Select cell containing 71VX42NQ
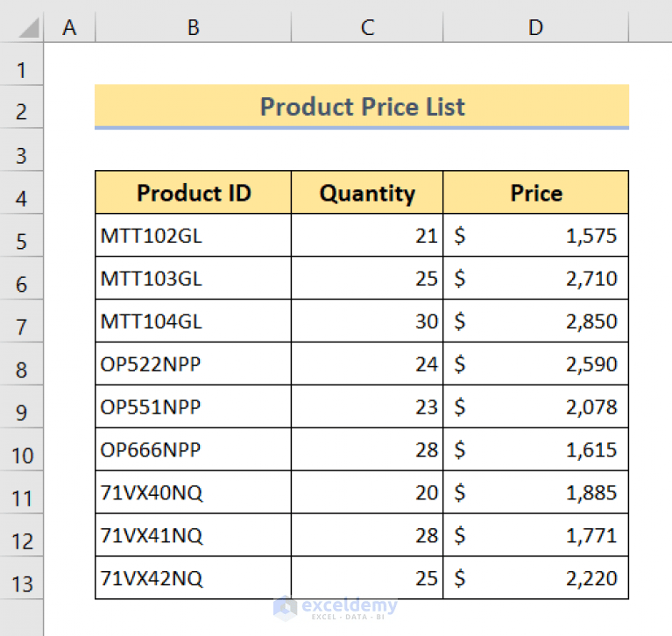The height and width of the screenshot is (636, 672). pos(194,578)
